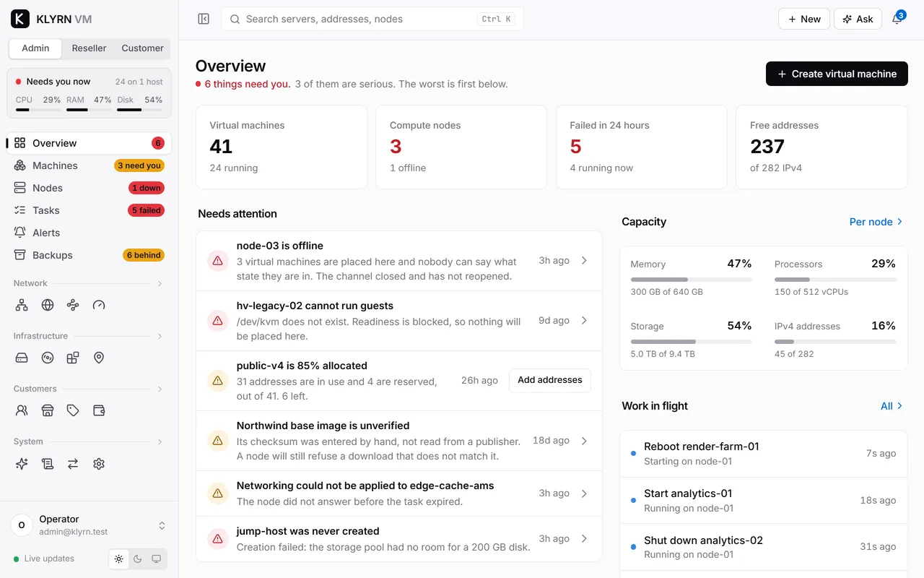Open the hard drive icon under Infrastructure

[22, 358]
